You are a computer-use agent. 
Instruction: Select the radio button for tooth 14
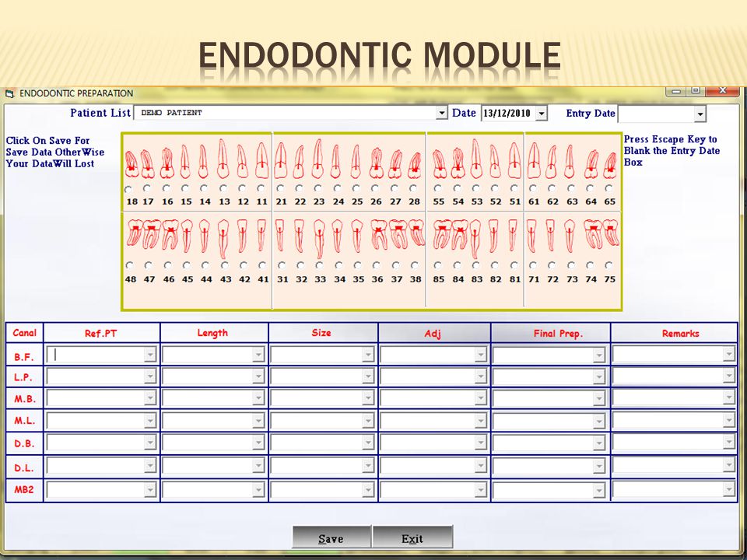[x=204, y=188]
